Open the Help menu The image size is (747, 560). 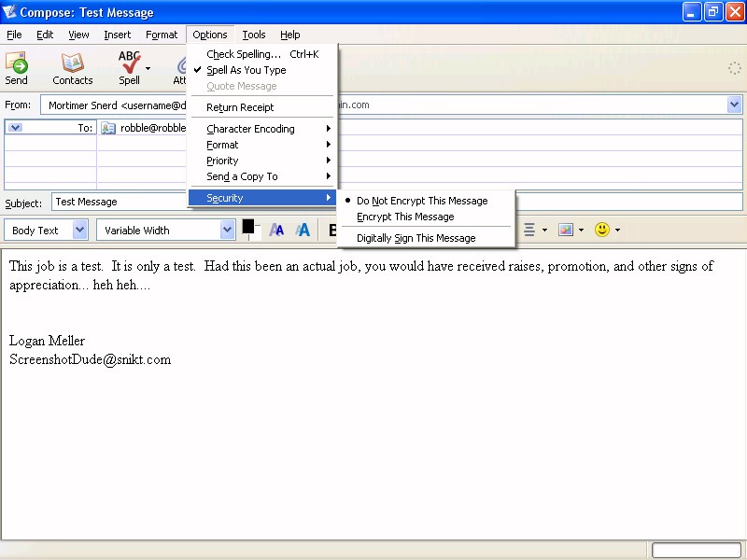tap(290, 35)
